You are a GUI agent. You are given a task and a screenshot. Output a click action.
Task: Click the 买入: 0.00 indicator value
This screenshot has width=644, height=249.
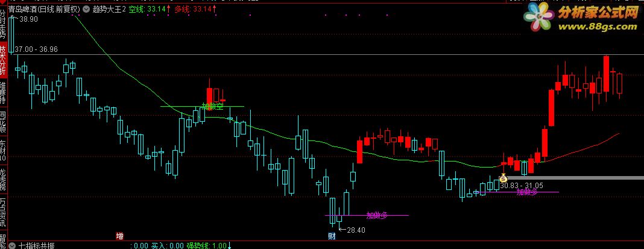click(167, 246)
